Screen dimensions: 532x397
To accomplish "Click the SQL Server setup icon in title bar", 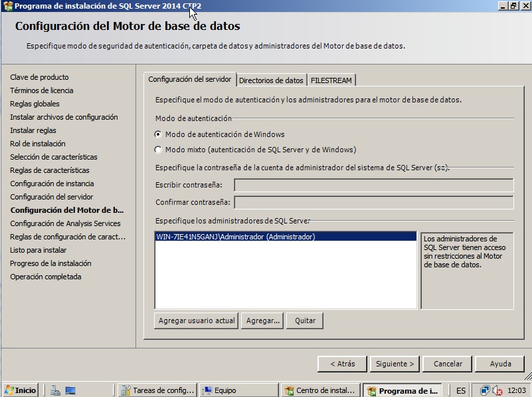I will point(7,5).
